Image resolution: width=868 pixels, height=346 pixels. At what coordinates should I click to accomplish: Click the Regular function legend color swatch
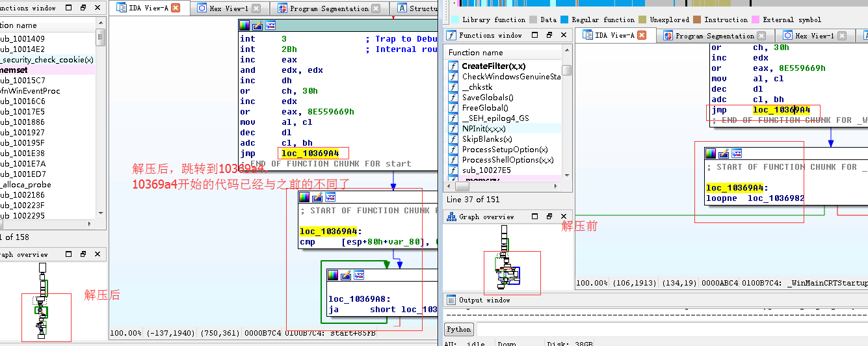(564, 20)
